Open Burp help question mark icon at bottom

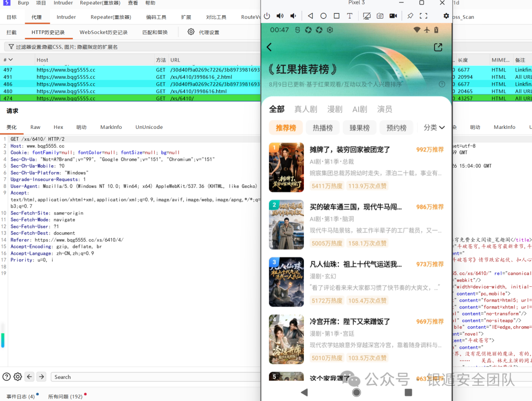point(6,376)
